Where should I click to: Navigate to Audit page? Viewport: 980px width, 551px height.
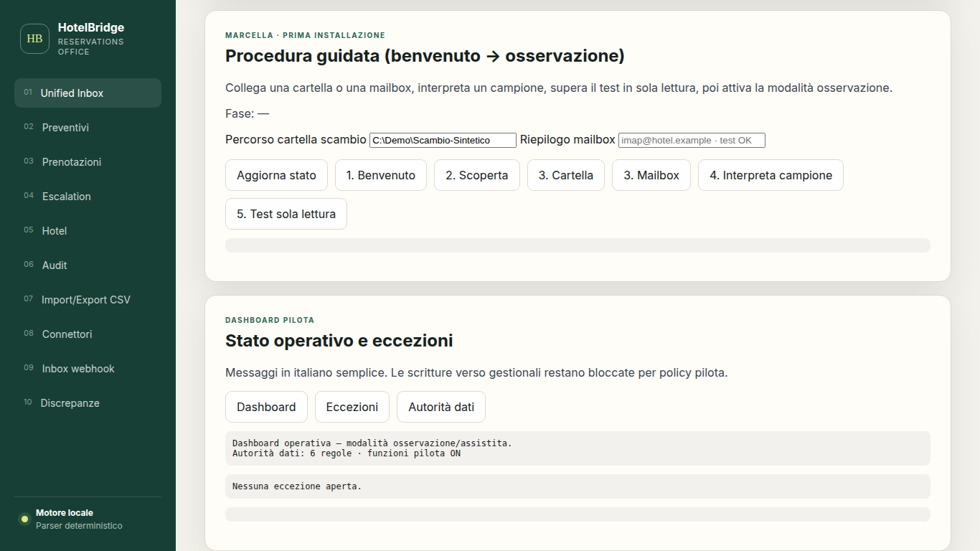tap(88, 265)
